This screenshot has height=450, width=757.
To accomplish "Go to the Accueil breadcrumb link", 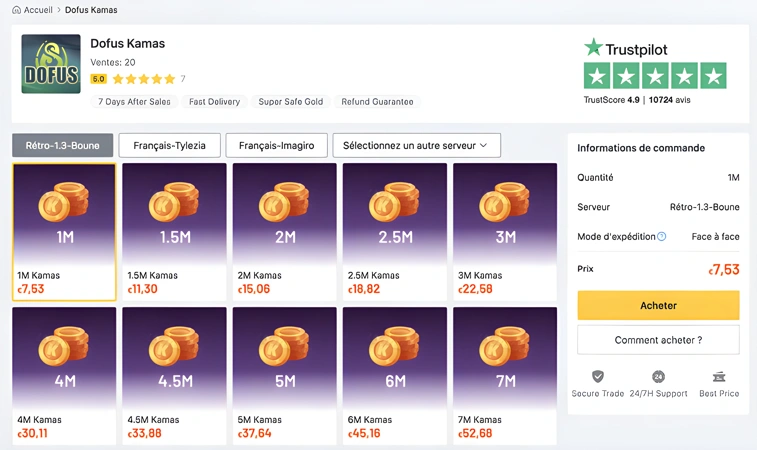I will point(38,10).
